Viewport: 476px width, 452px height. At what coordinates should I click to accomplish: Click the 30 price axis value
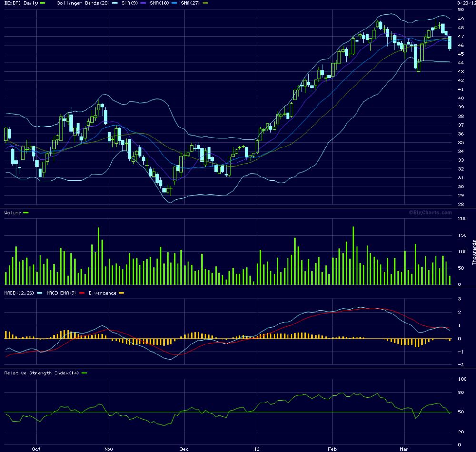461,187
